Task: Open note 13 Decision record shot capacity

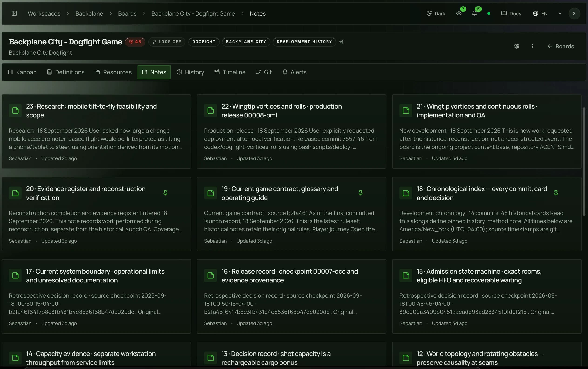Action: [276, 358]
